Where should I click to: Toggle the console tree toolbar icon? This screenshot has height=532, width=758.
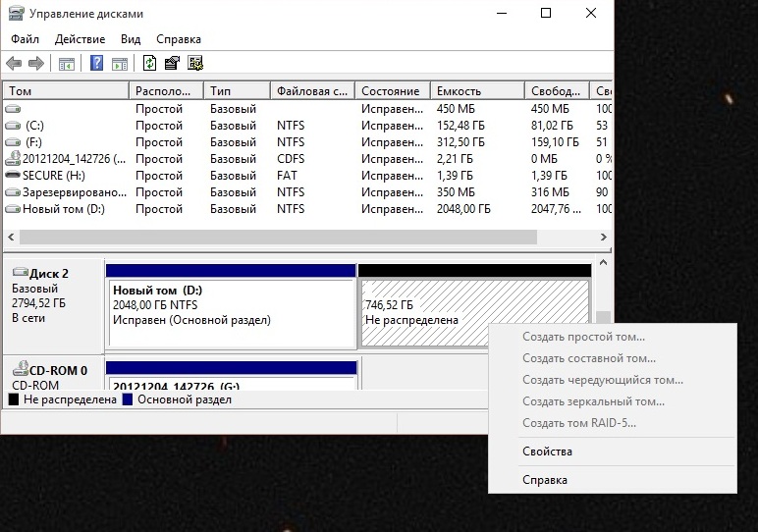point(66,63)
